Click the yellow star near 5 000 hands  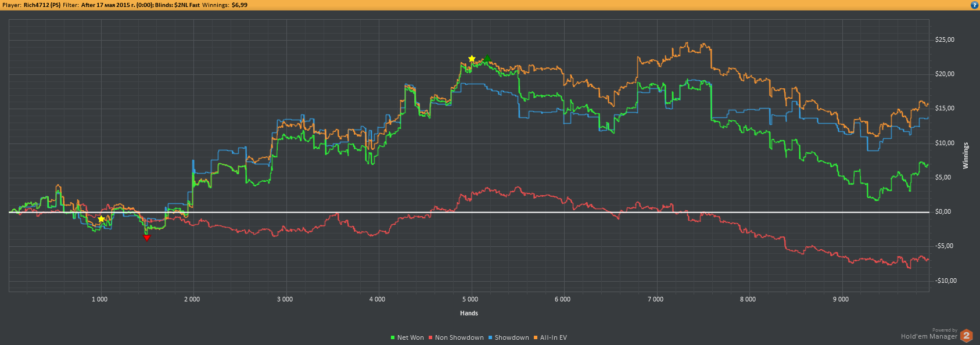tap(472, 59)
